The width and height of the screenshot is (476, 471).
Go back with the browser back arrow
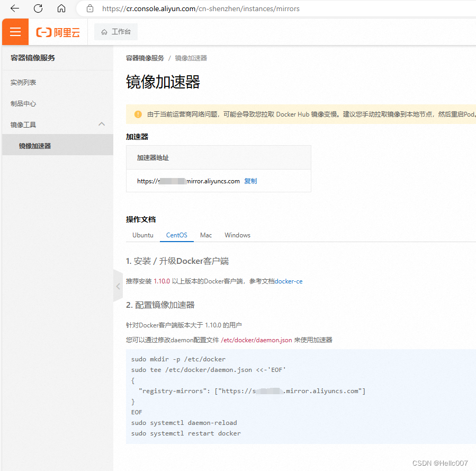(x=15, y=8)
